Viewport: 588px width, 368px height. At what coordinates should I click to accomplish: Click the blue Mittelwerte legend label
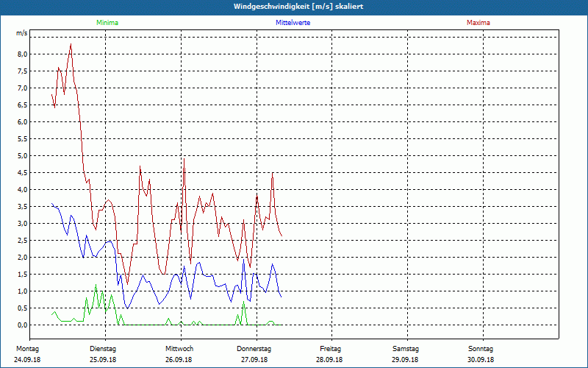[x=293, y=23]
